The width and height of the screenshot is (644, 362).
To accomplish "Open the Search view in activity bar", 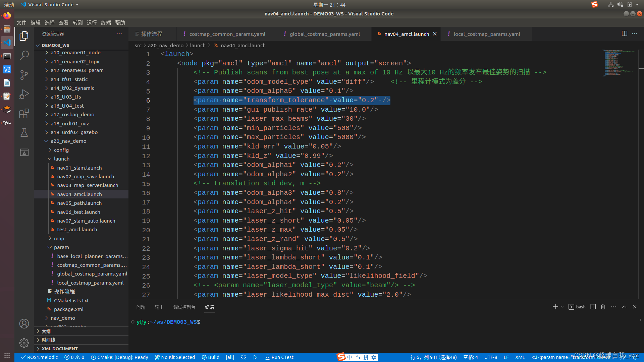I will [24, 55].
